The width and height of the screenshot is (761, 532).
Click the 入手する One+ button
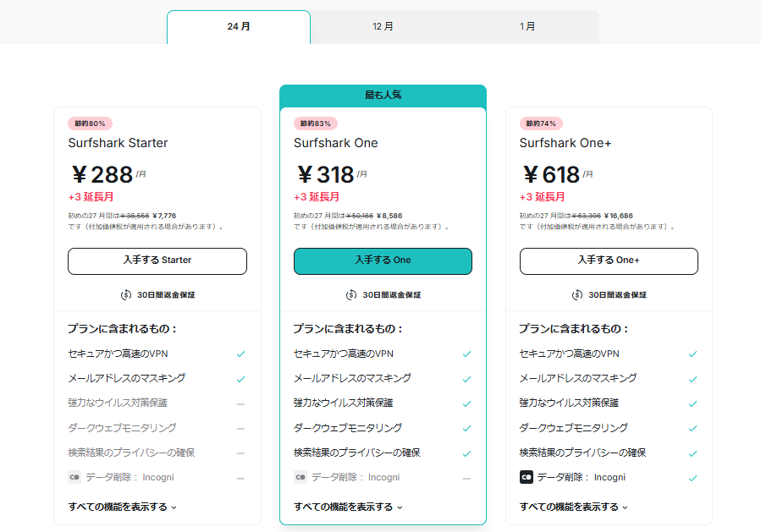click(x=609, y=261)
